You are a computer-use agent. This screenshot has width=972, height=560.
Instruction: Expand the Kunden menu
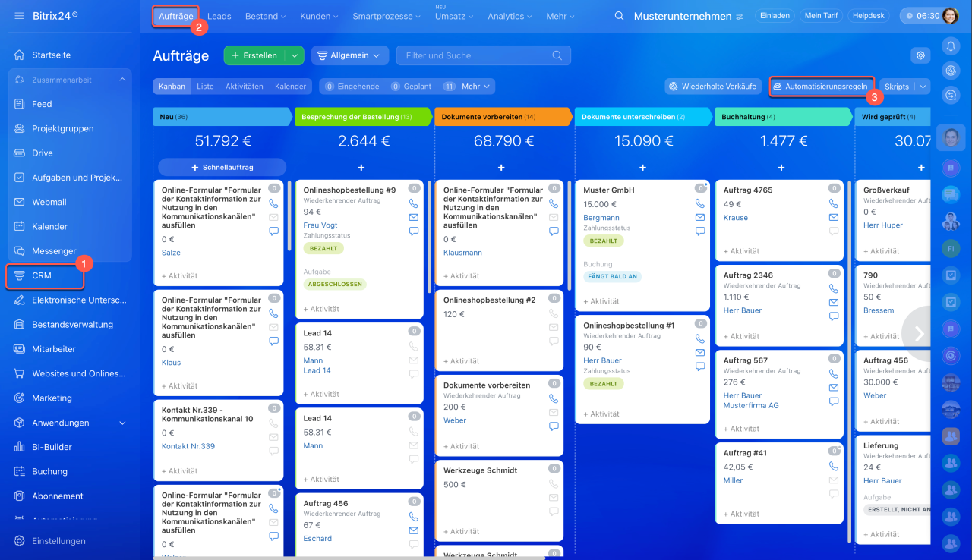tap(320, 16)
